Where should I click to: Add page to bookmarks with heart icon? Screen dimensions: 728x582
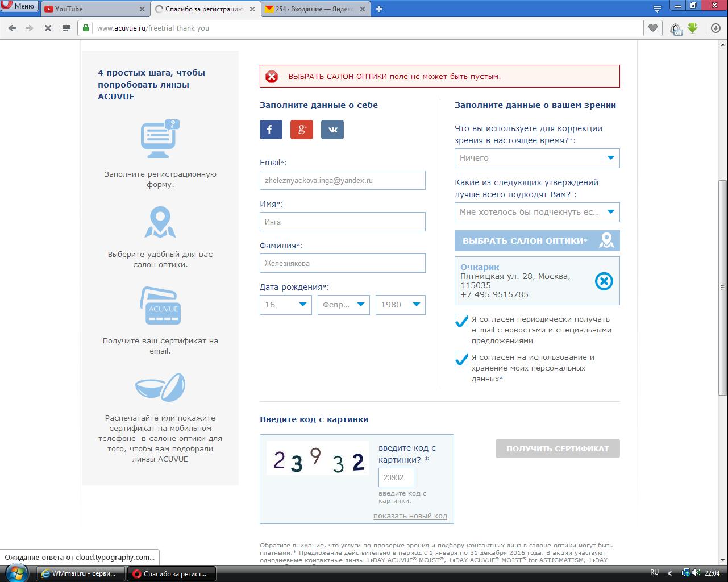653,28
